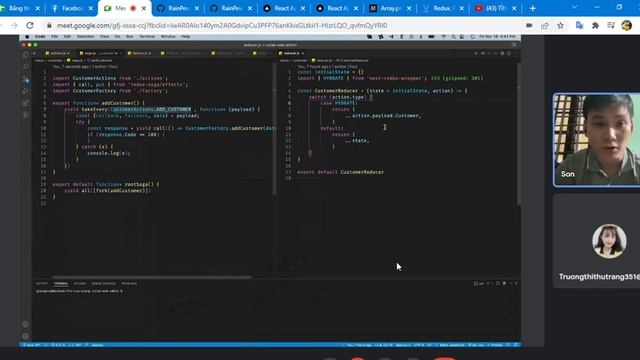Screen dimensions: 640x360
Task: Click the site lock icon in address bar
Action: (x=49, y=25)
